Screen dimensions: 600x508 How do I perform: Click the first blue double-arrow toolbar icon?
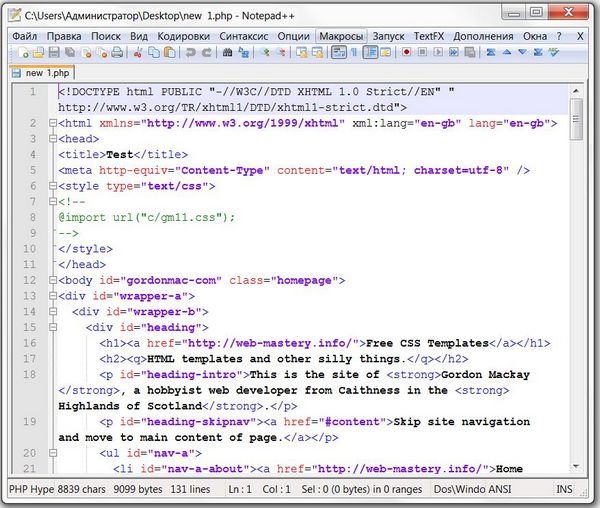pyautogui.click(x=491, y=52)
